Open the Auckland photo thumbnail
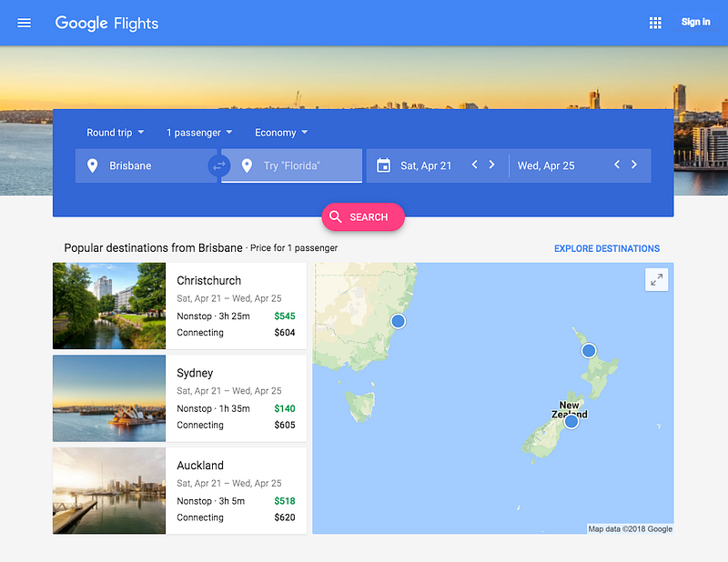This screenshot has height=562, width=728. 109,490
